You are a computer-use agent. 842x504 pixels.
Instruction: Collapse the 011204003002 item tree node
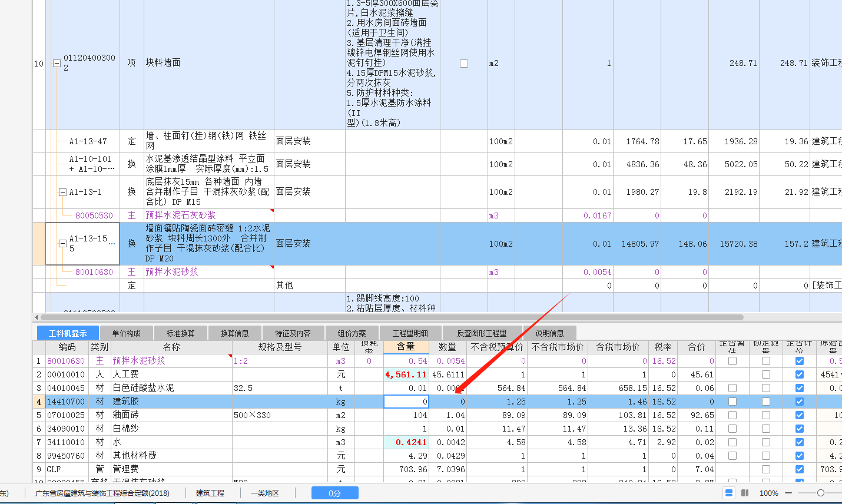coord(57,63)
